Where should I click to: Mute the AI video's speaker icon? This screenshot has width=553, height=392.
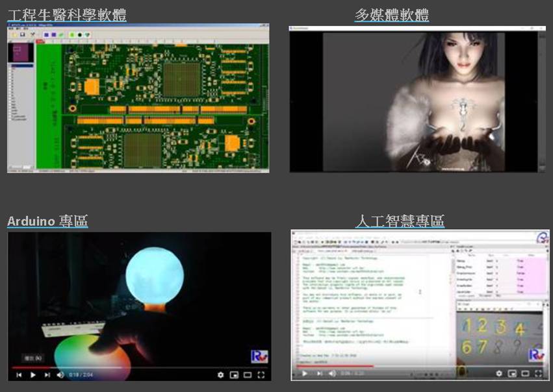point(332,373)
